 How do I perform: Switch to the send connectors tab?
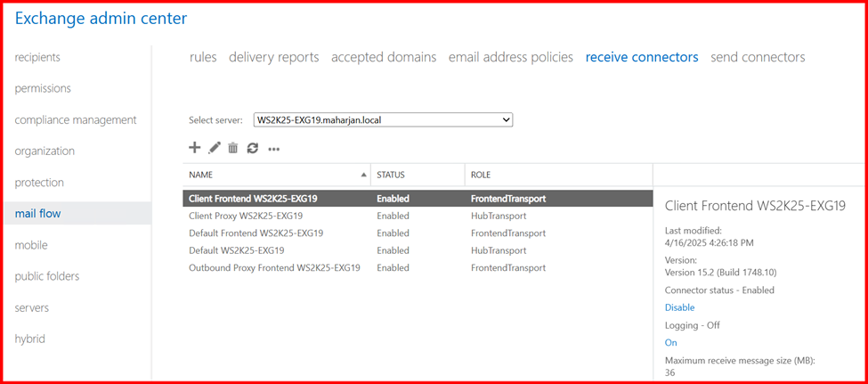pos(758,57)
